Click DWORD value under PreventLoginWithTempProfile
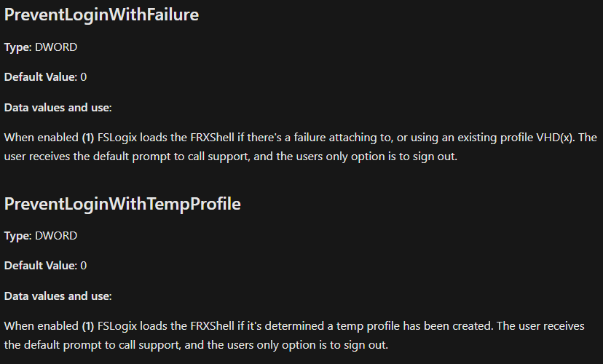 click(x=56, y=236)
